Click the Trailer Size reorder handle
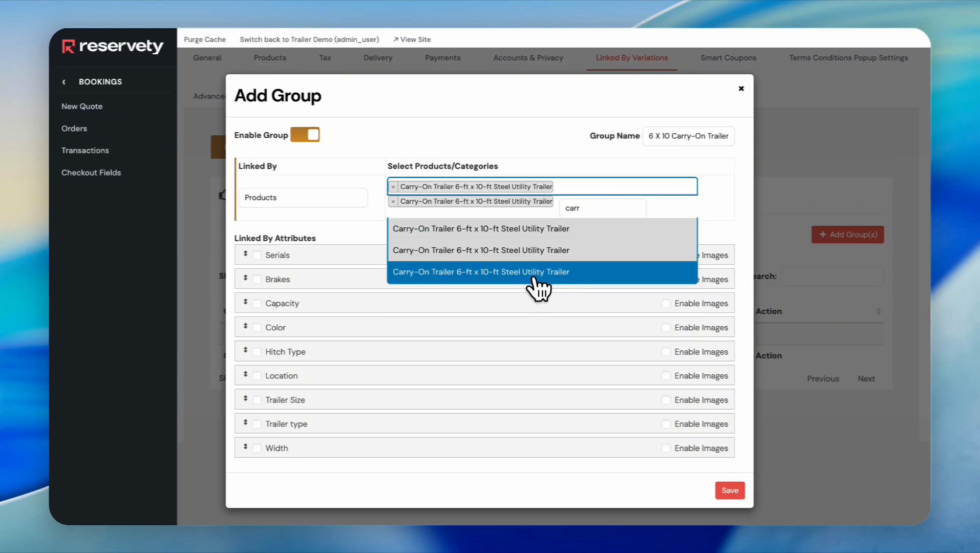The width and height of the screenshot is (980, 553). tap(245, 398)
